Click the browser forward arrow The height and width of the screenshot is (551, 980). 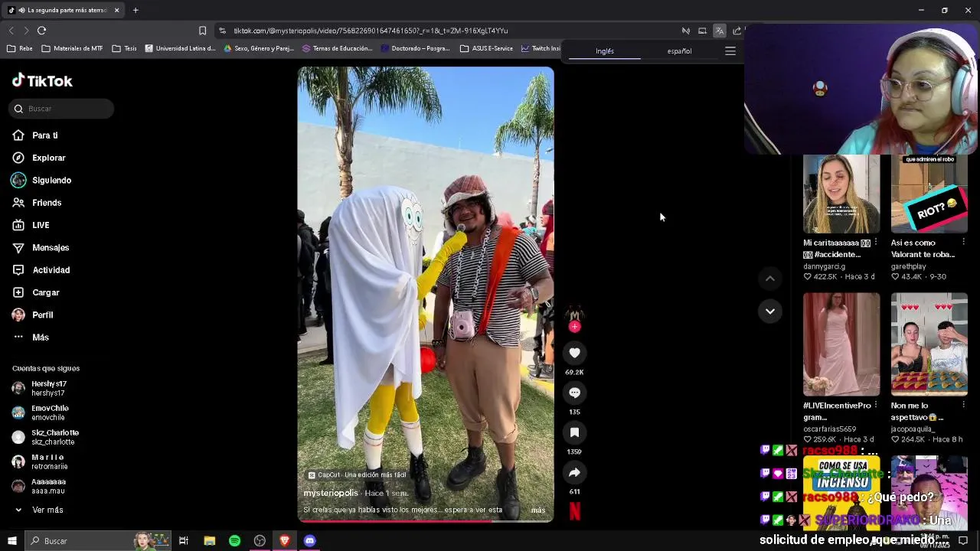(26, 31)
